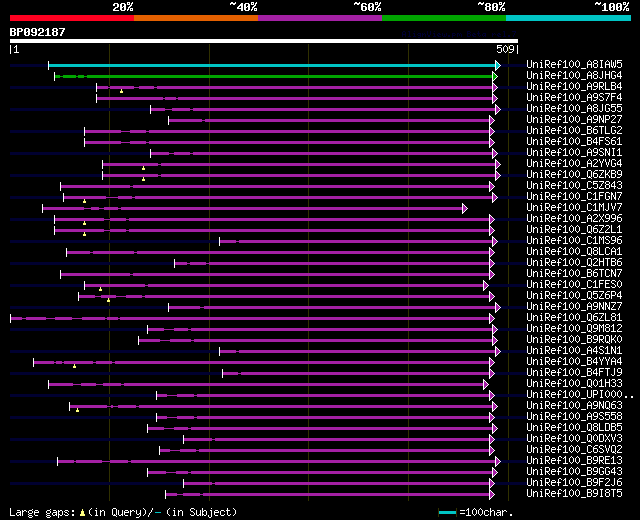This screenshot has height=520, width=640.
Task: Open the UniRef100_Q2HTB6 label
Action: tap(574, 262)
